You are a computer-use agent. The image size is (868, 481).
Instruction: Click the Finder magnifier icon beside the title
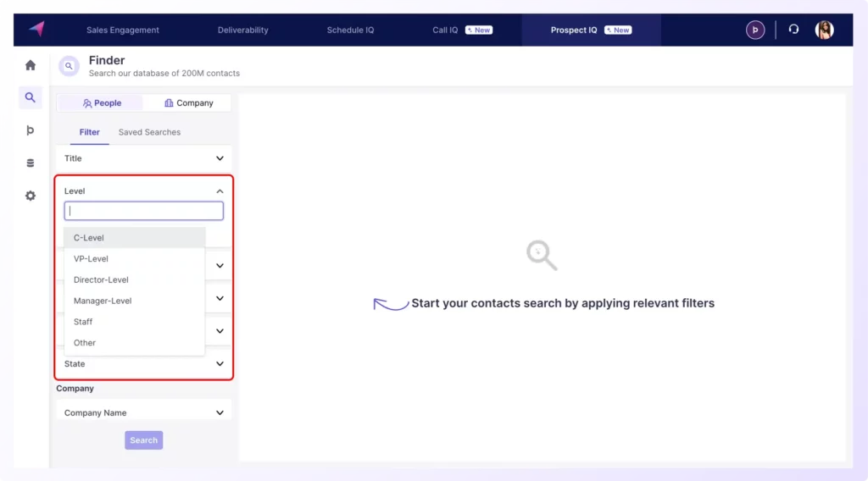70,66
